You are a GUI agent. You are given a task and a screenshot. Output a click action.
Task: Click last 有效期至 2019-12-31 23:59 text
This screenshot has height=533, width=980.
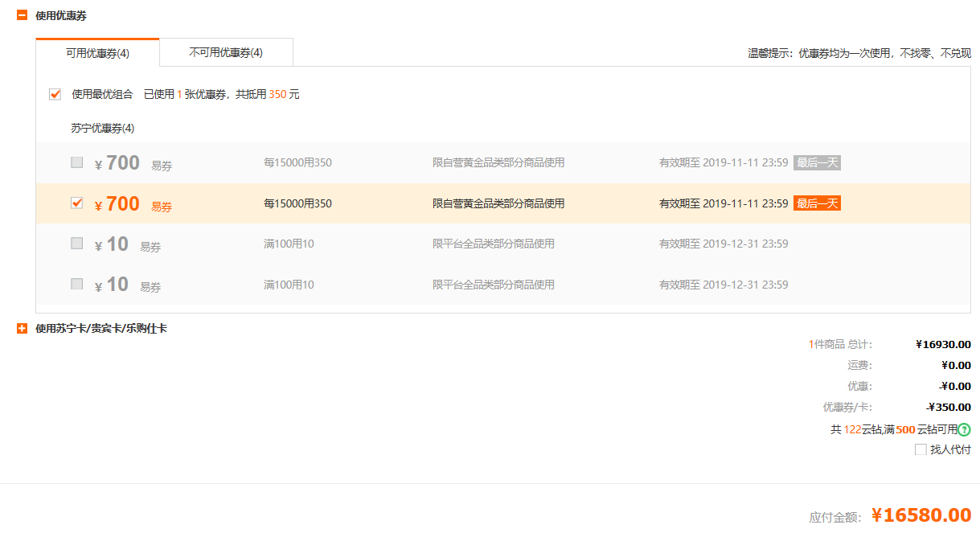[724, 285]
